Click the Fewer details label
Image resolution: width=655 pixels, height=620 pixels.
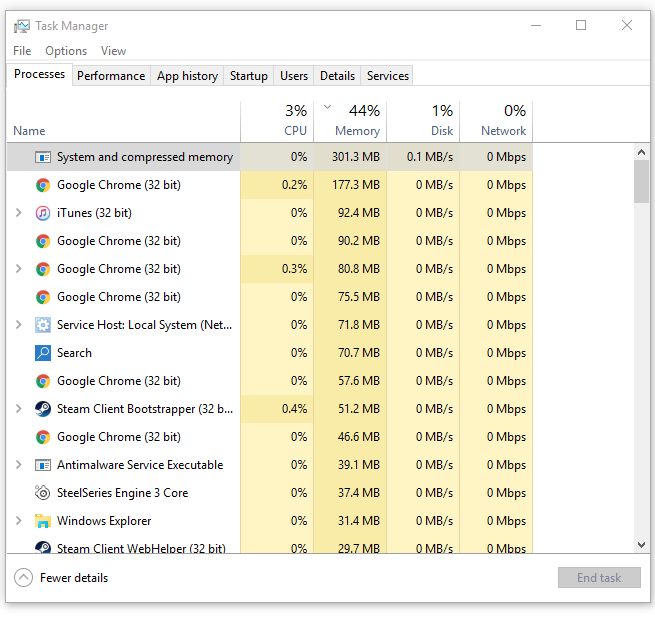pos(74,578)
